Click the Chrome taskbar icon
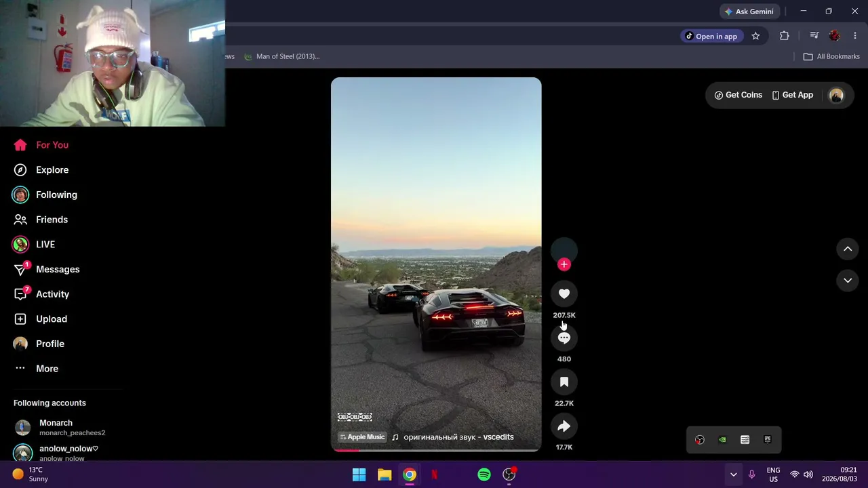The image size is (868, 488). (410, 475)
